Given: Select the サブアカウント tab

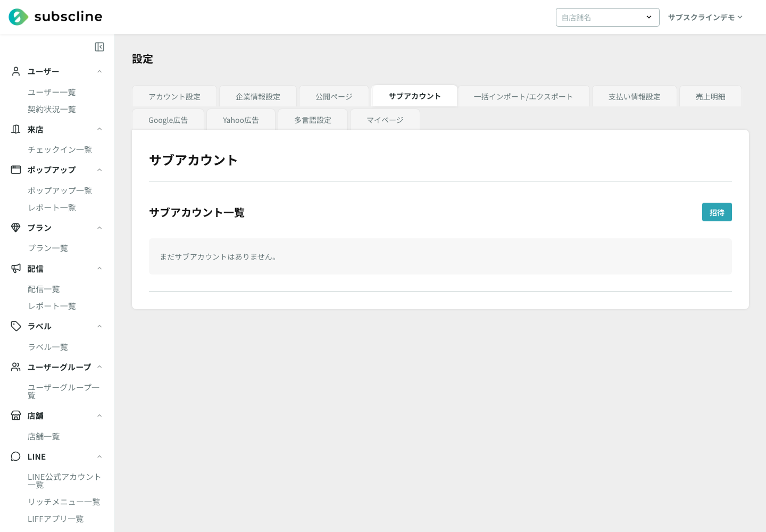Looking at the screenshot, I should (414, 96).
